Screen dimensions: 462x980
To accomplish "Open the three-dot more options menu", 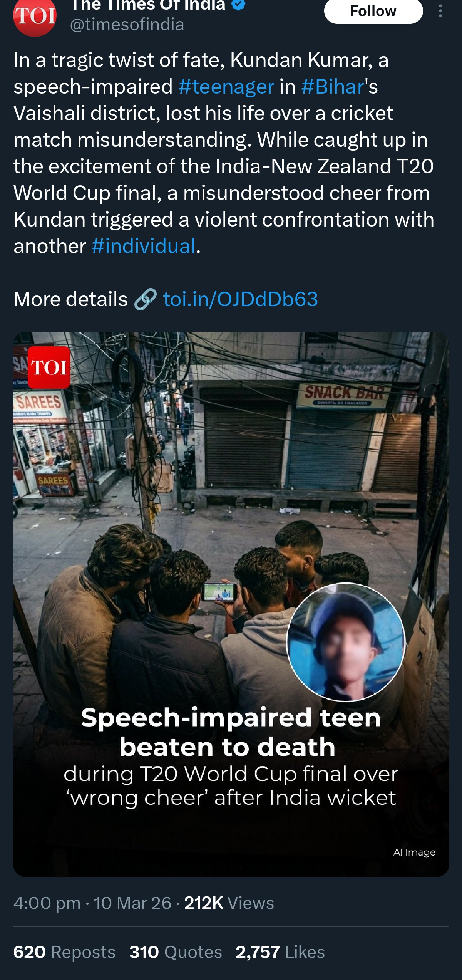I will [440, 11].
